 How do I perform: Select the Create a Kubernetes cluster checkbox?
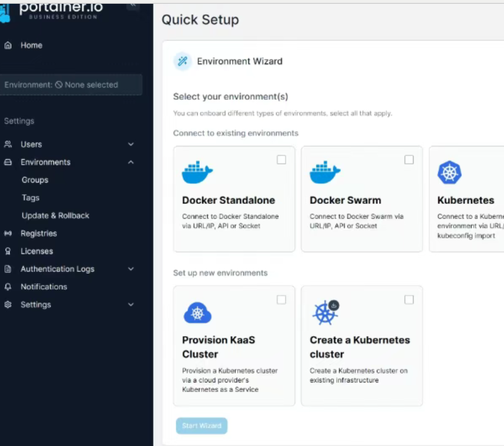point(409,299)
